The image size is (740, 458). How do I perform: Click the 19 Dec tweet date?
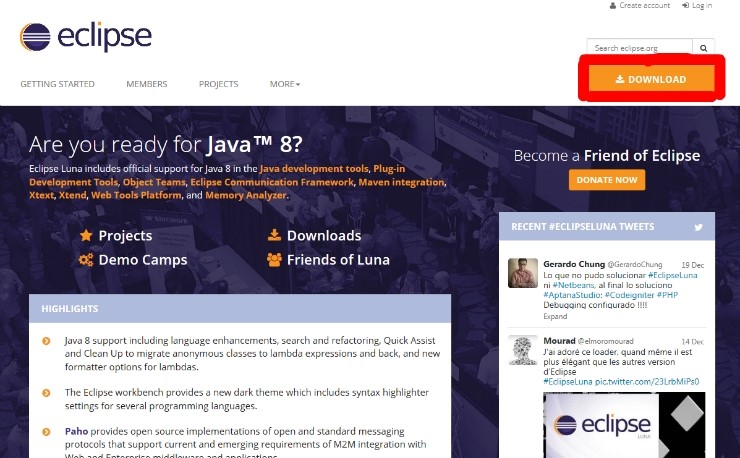[692, 265]
